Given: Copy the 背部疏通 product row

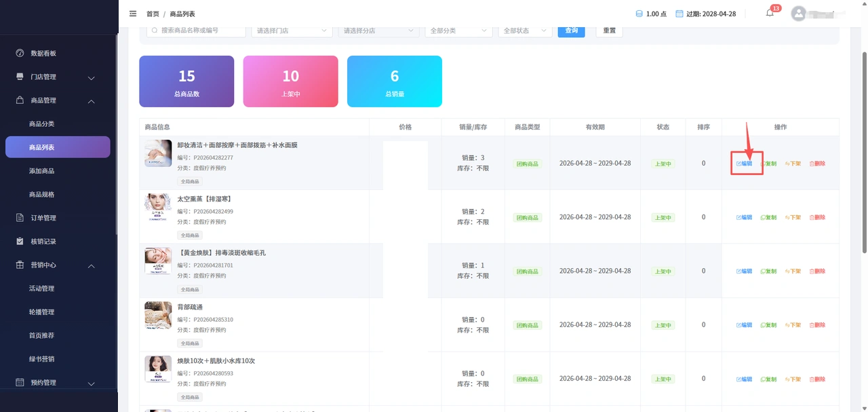Looking at the screenshot, I should coord(769,325).
